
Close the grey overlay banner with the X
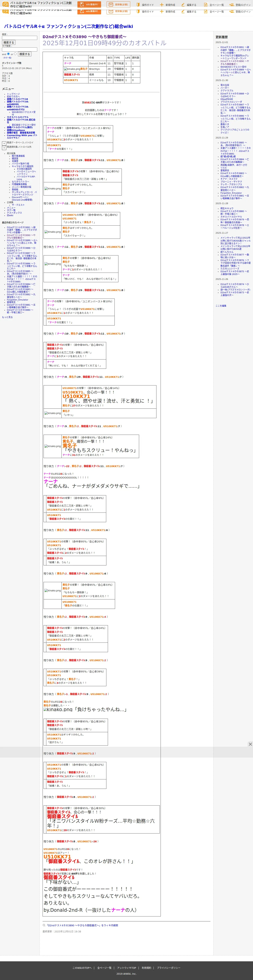point(250,744)
